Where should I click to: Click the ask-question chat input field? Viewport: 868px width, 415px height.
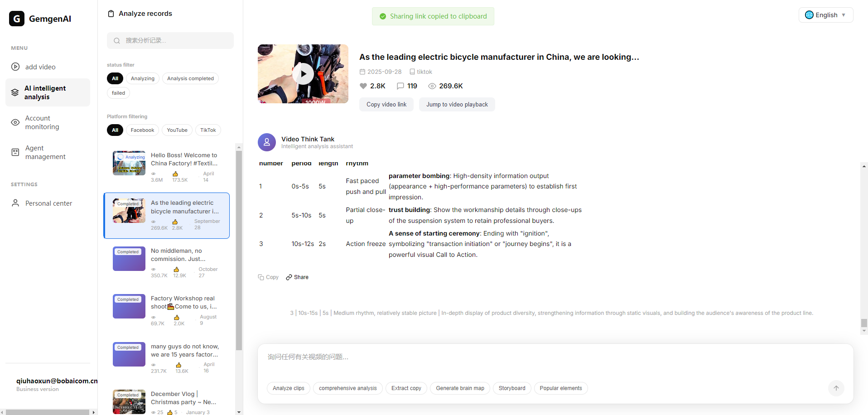[544, 357]
